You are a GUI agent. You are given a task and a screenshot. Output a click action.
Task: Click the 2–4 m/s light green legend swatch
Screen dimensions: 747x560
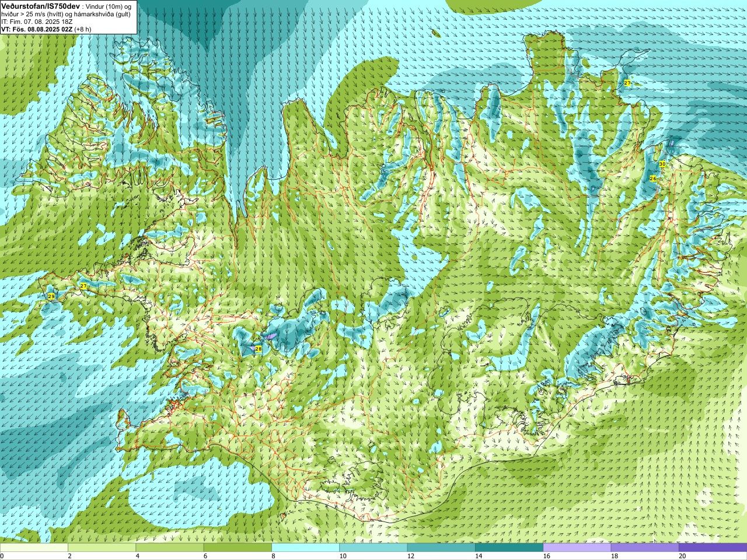pos(102,548)
